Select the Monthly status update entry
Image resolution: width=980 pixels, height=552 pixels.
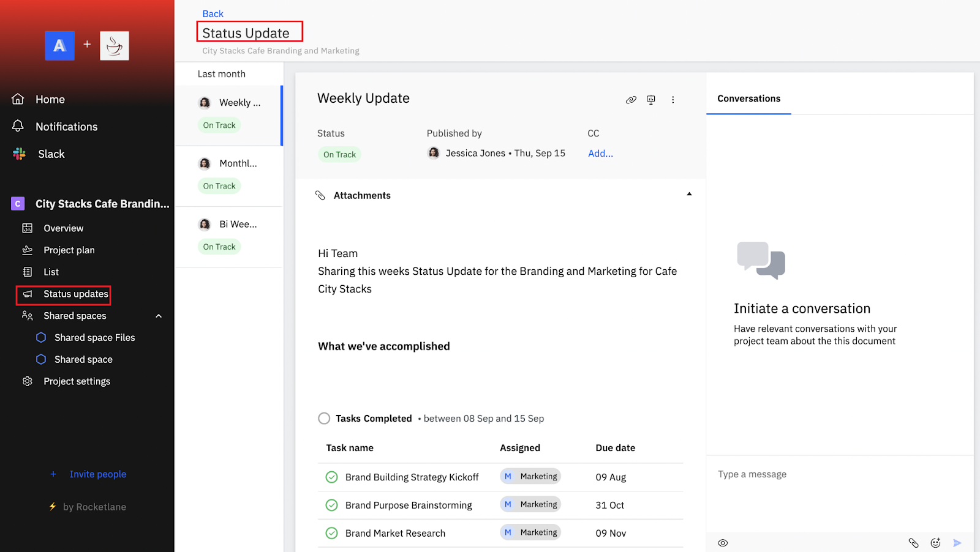(229, 176)
